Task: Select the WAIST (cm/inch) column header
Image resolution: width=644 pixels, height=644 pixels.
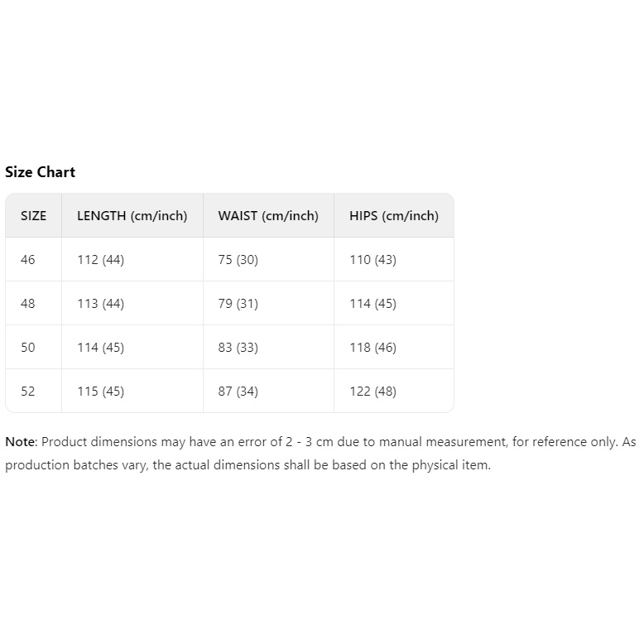Action: coord(268,216)
